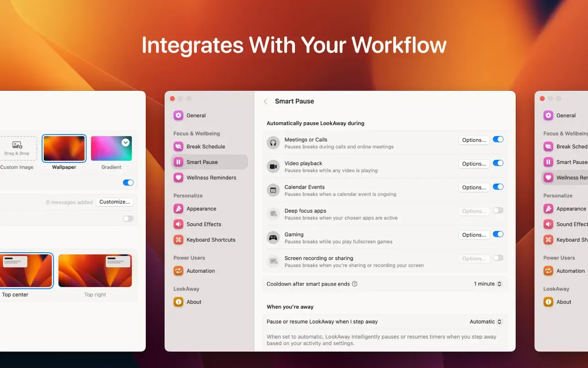Click the Smart Pause icon in right window
Screen dimensions: 588x368
click(x=548, y=162)
